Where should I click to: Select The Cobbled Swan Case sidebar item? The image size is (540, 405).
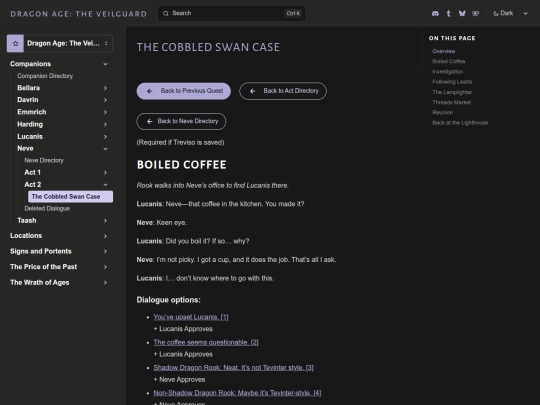[70, 197]
